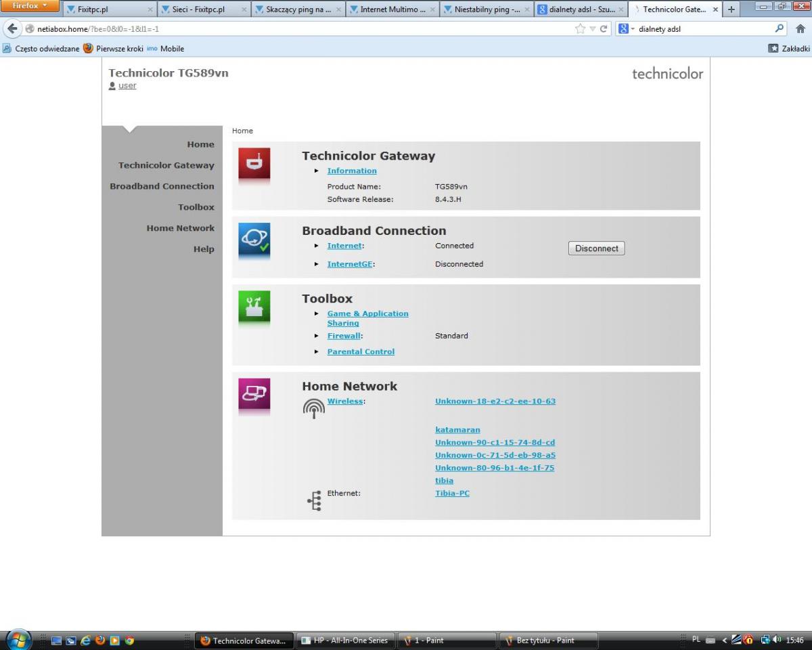Viewport: 812px width, 650px height.
Task: Click red security alert tray icon
Action: pos(748,640)
